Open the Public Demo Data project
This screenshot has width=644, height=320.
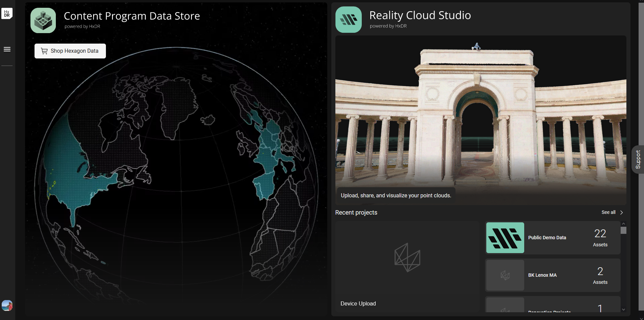click(547, 238)
